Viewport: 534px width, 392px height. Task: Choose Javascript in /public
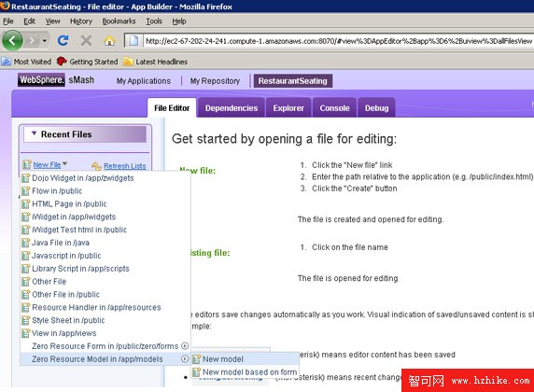tap(66, 256)
